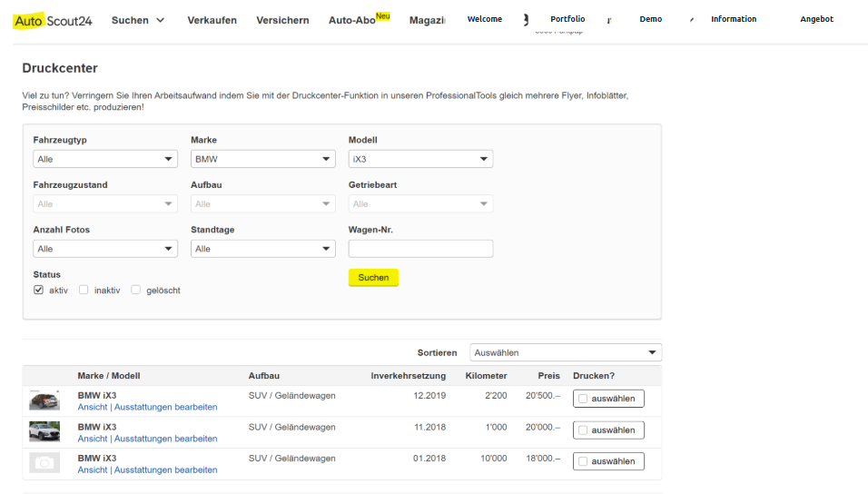Viewport: 868px width, 494px height.
Task: Click the kilometer value 2'200
Action: 496,395
